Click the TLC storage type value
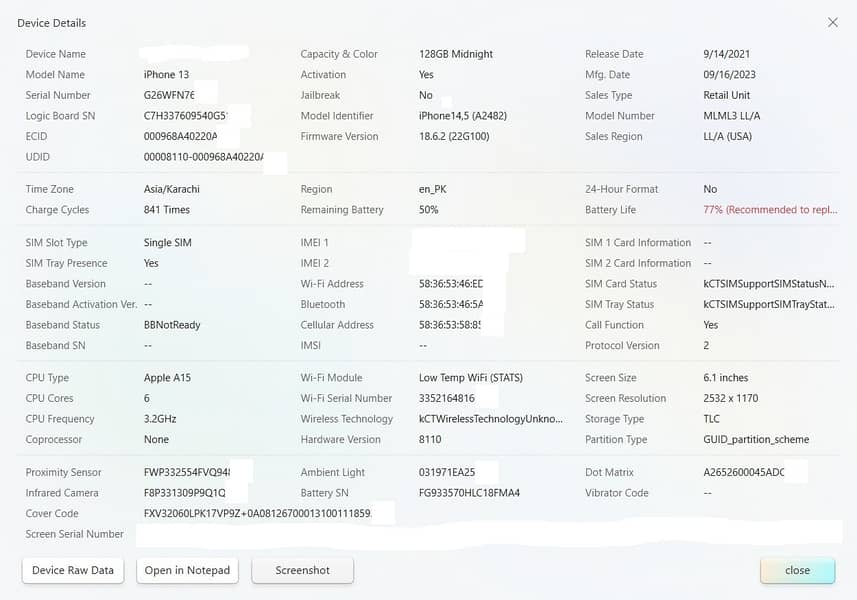Viewport: 857px width, 600px height. (712, 419)
